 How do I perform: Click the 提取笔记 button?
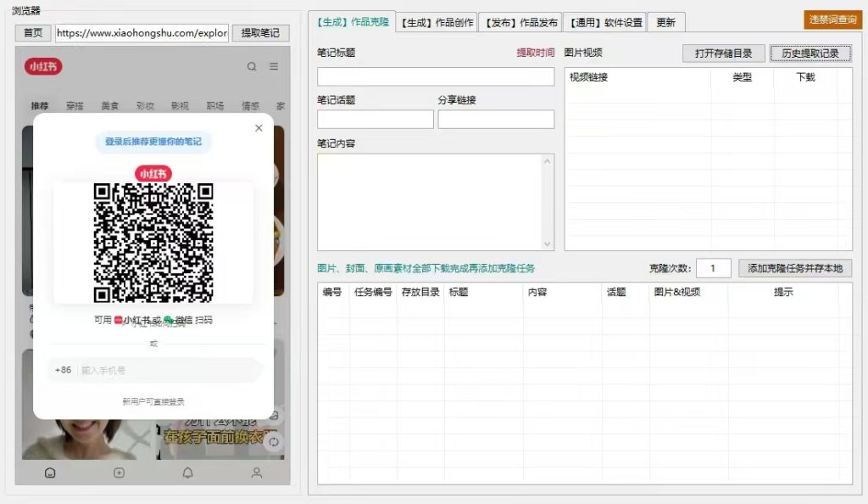point(260,32)
